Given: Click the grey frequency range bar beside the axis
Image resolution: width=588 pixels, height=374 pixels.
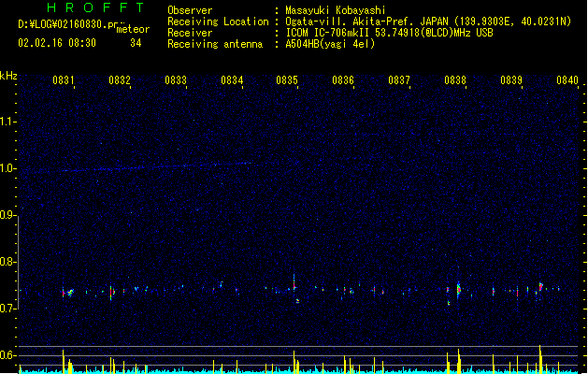Looking at the screenshot, I should click(19, 262).
